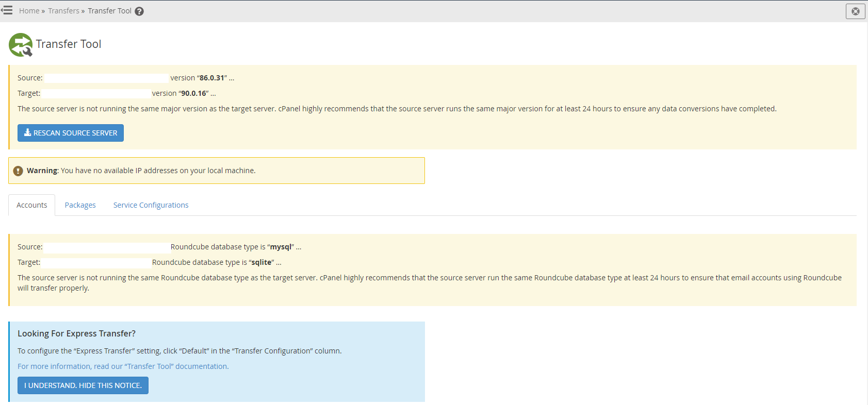Click the no available IP addresses warning text
868x405 pixels.
(141, 171)
